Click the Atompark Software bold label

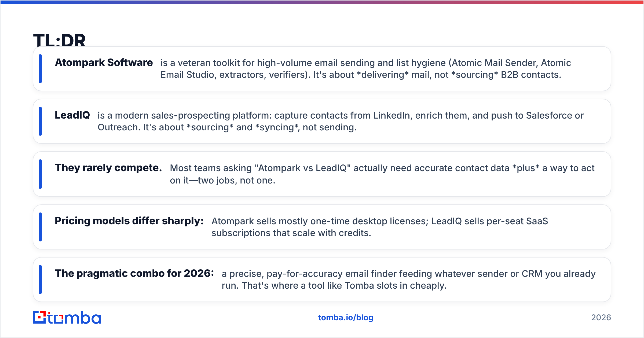(104, 63)
